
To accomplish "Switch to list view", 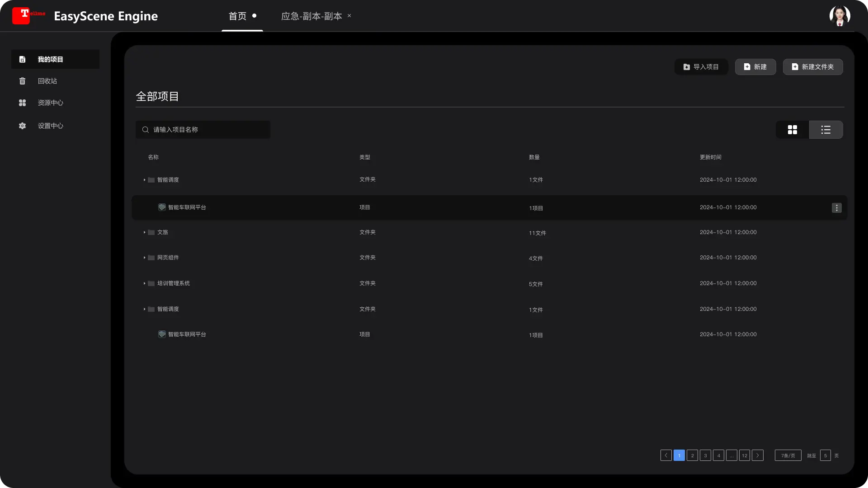I will (x=826, y=130).
